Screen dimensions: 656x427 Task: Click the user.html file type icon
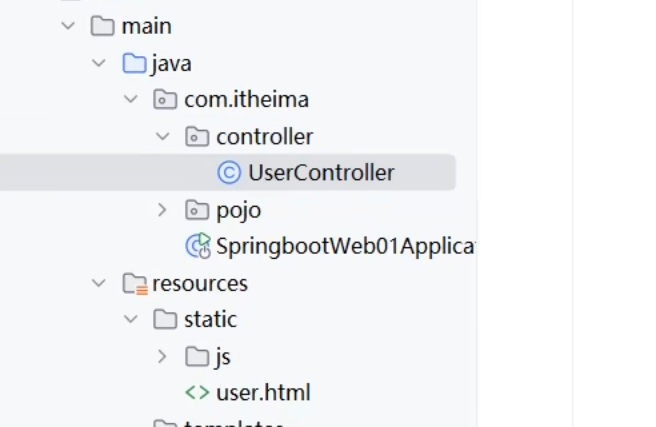(197, 393)
